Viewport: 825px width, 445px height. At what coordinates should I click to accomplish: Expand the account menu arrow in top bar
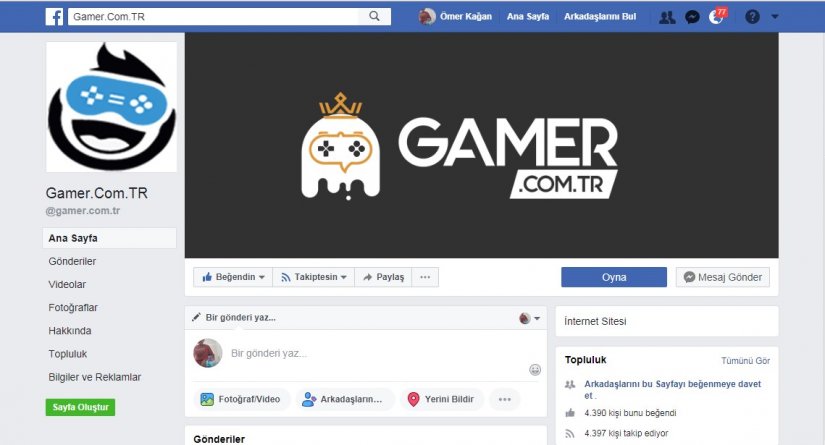774,16
